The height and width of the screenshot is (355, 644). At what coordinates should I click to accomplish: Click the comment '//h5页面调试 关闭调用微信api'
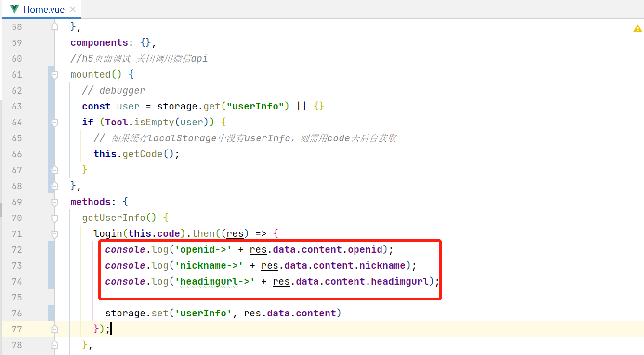pos(139,59)
